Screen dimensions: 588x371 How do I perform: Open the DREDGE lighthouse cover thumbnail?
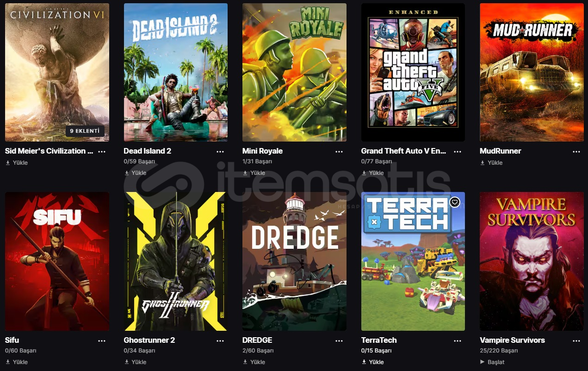(294, 261)
